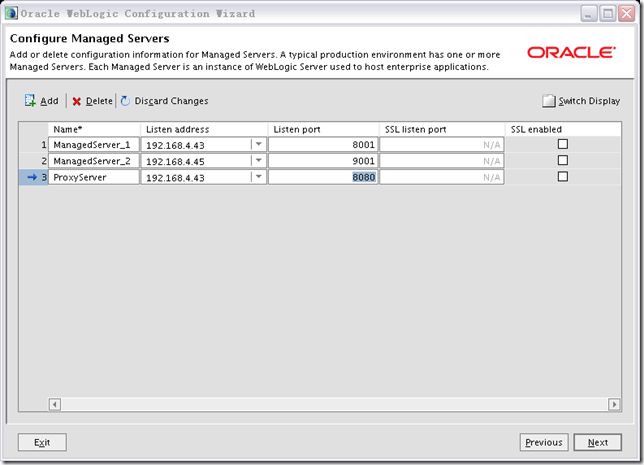Screen dimensions: 644x465
Task: Go back with the Previous button
Action: pos(544,442)
